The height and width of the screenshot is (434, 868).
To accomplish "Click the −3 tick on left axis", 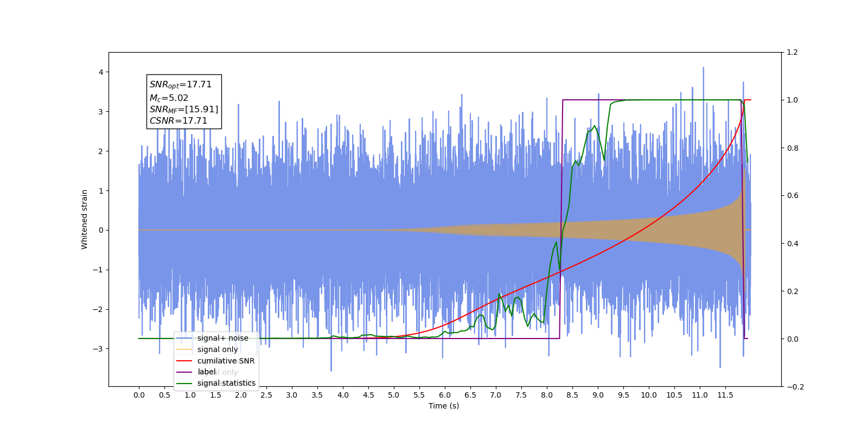I will coord(98,349).
